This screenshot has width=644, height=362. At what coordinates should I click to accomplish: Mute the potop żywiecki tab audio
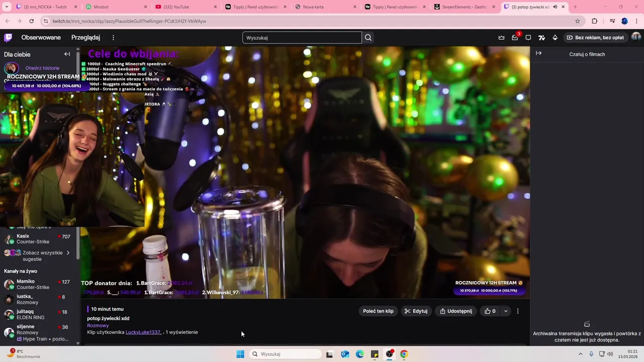tap(555, 7)
